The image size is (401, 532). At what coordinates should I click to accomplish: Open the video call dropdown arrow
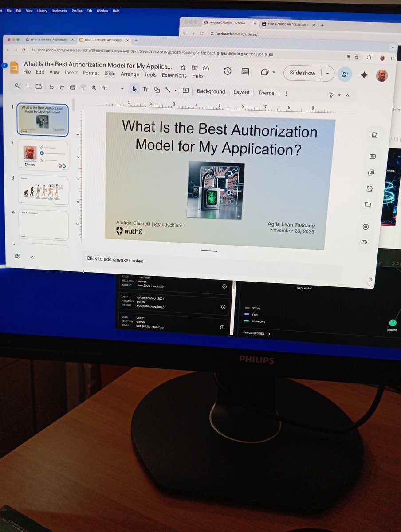(274, 73)
